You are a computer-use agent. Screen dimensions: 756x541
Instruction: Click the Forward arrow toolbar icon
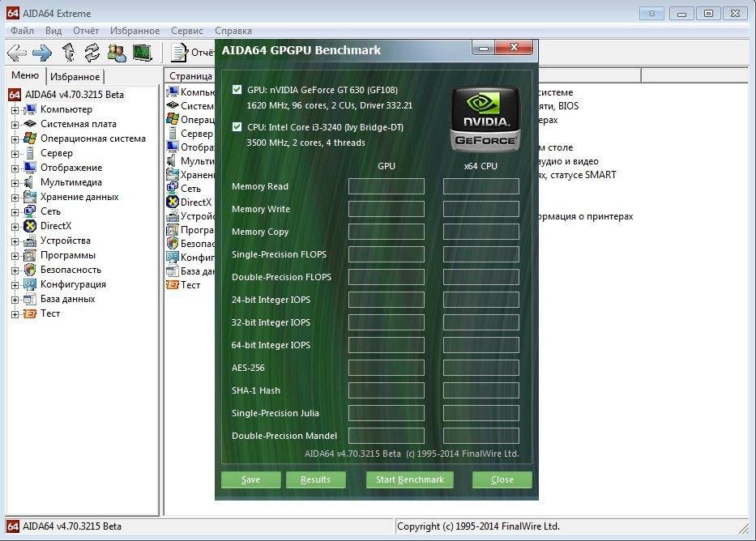pyautogui.click(x=42, y=53)
